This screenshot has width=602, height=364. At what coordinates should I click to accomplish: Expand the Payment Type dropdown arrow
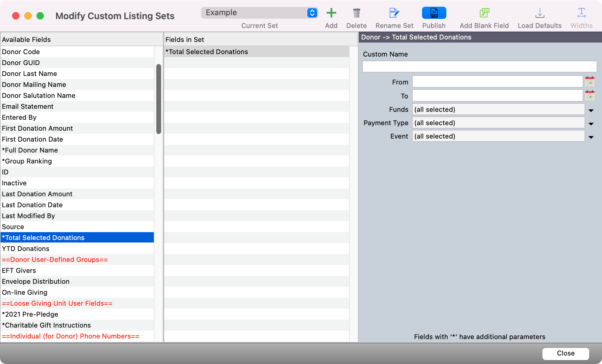coord(591,123)
